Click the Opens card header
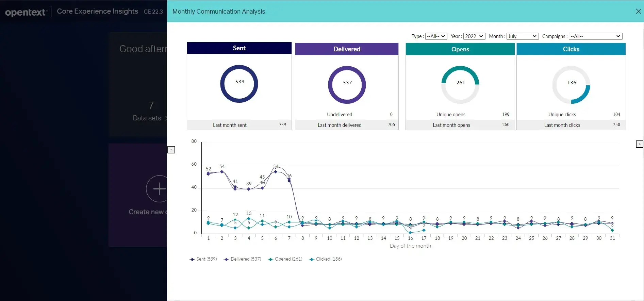This screenshot has height=301, width=644. 460,49
